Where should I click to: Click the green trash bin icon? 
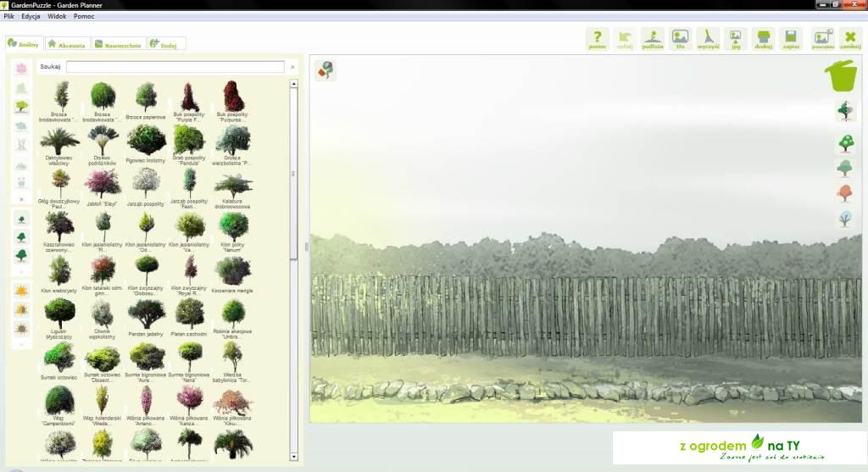pos(841,75)
